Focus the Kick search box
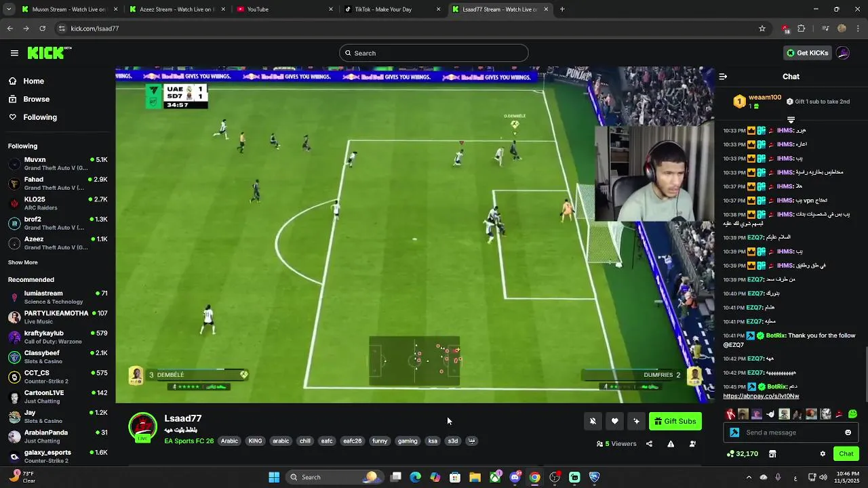Screen dimensions: 868x488 [x=434, y=53]
